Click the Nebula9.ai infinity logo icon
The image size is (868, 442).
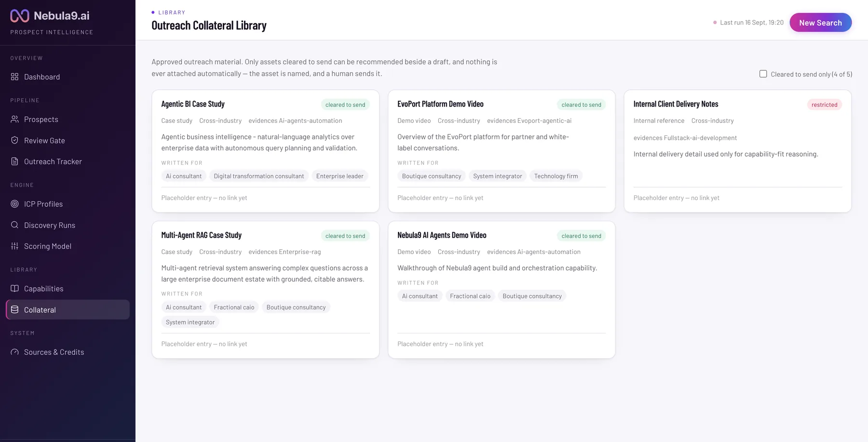tap(20, 16)
